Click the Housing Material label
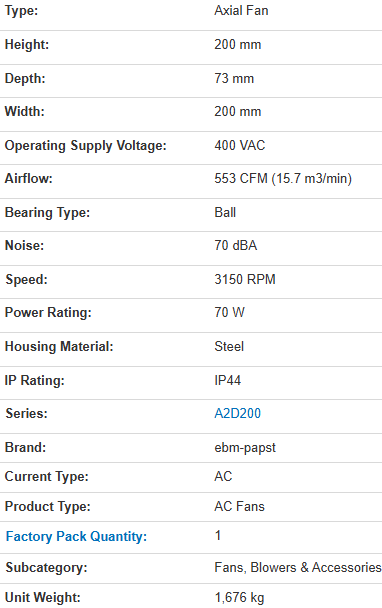Image resolution: width=382 pixels, height=608 pixels. (x=59, y=347)
